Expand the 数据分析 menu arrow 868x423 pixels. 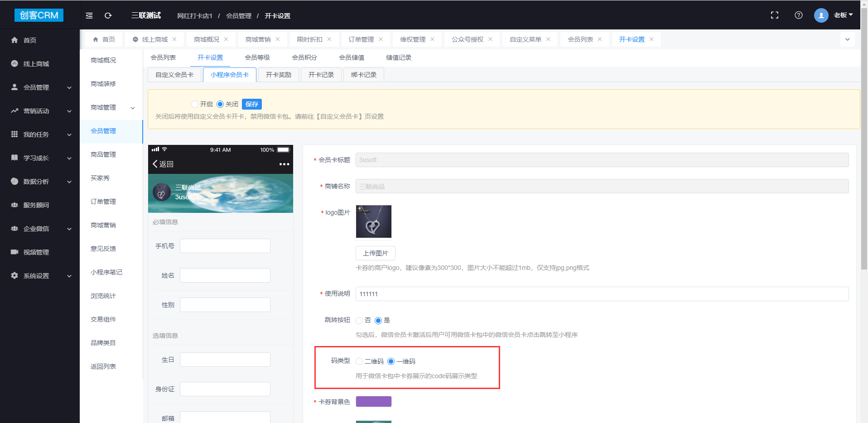point(69,182)
